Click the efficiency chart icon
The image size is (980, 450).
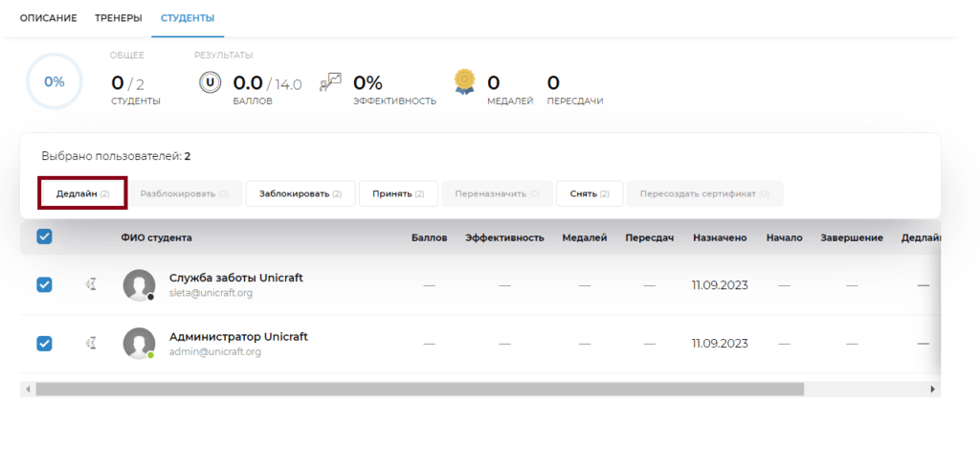click(x=330, y=82)
